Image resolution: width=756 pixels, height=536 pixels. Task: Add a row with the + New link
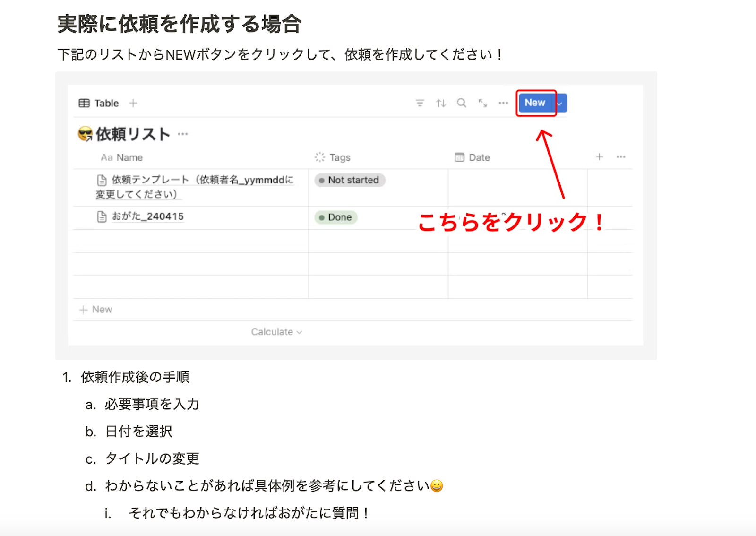96,310
